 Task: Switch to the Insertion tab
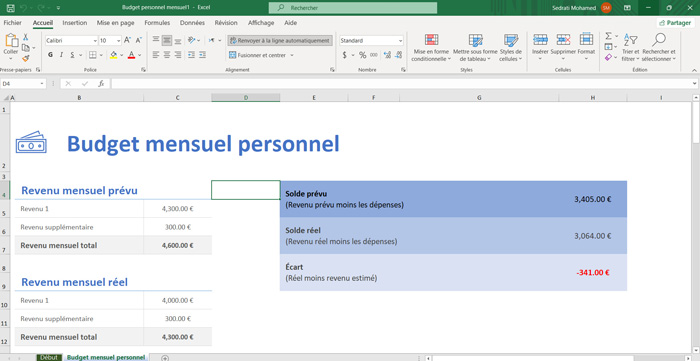(75, 23)
